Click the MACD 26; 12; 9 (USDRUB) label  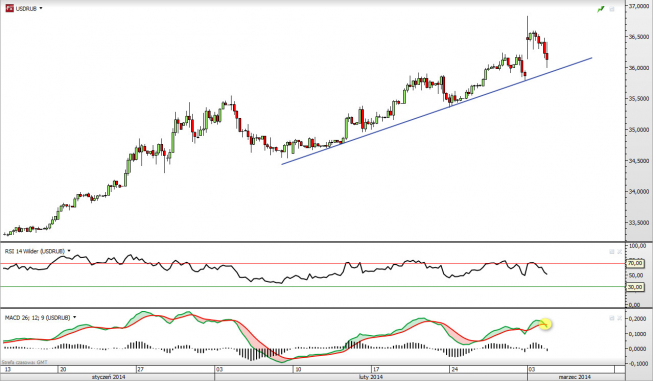[37, 318]
